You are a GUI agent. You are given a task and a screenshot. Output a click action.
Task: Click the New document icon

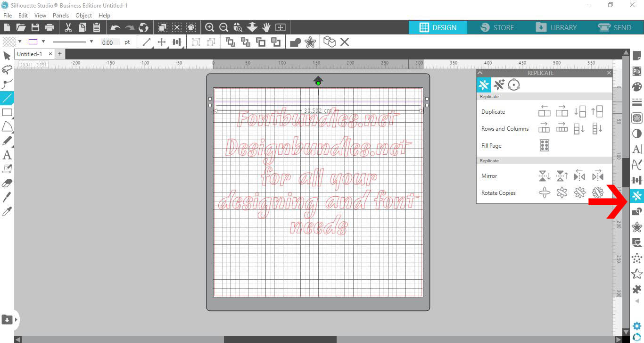point(7,27)
